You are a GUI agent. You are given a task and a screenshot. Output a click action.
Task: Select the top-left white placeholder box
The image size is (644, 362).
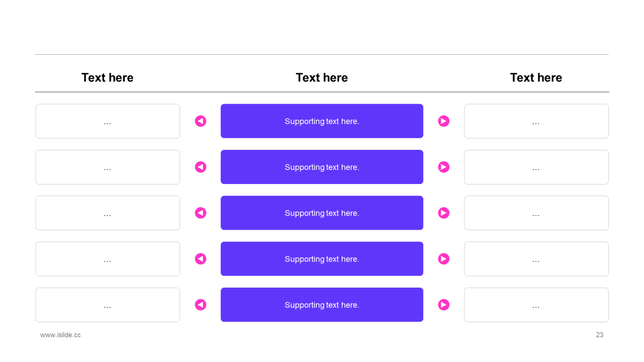(x=108, y=121)
